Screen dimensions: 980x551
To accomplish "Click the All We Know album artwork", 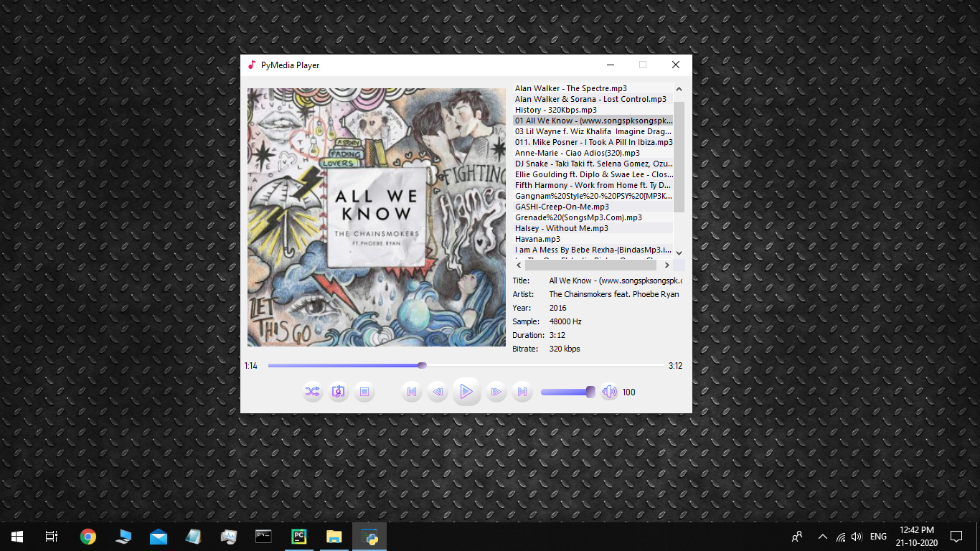I will tap(377, 217).
